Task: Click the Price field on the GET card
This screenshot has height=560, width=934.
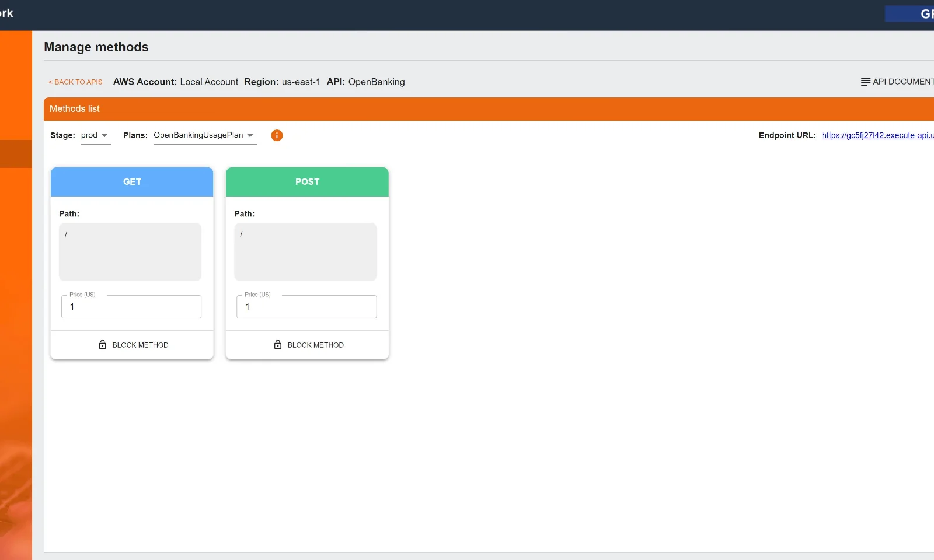Action: [131, 306]
